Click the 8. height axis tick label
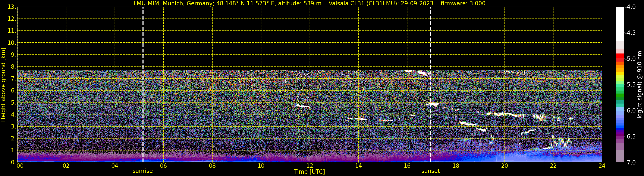 coord(13,66)
